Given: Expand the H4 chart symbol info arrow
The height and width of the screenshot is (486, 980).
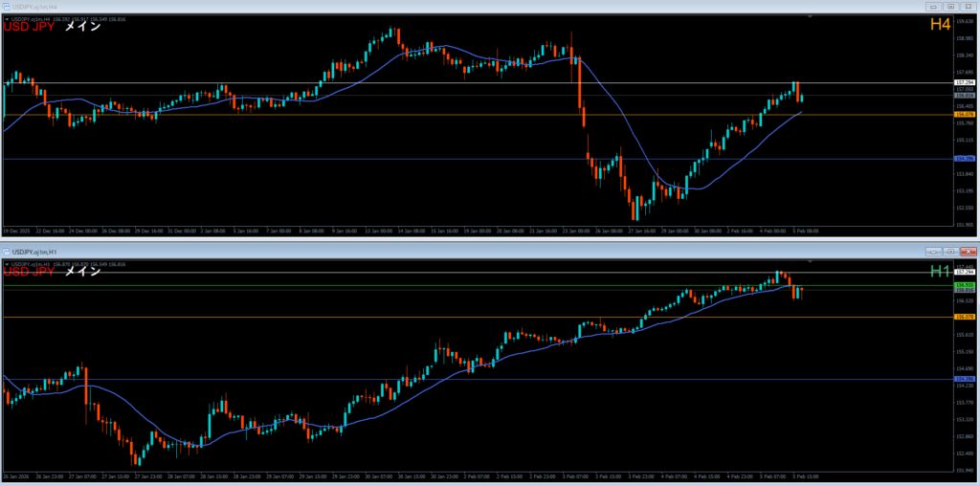Looking at the screenshot, I should pos(7,20).
